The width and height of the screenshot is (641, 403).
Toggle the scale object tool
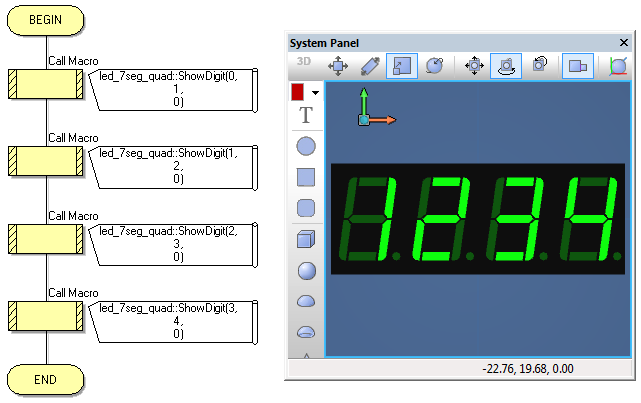tap(402, 66)
